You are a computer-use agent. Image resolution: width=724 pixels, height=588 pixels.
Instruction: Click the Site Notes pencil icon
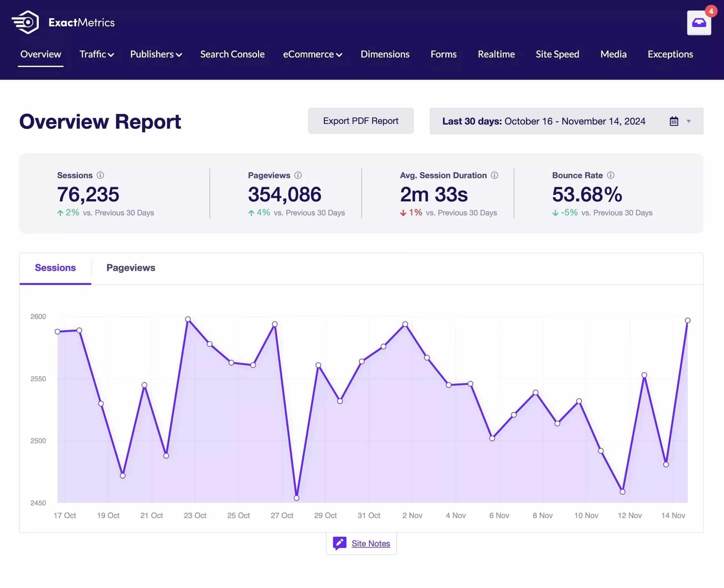339,543
